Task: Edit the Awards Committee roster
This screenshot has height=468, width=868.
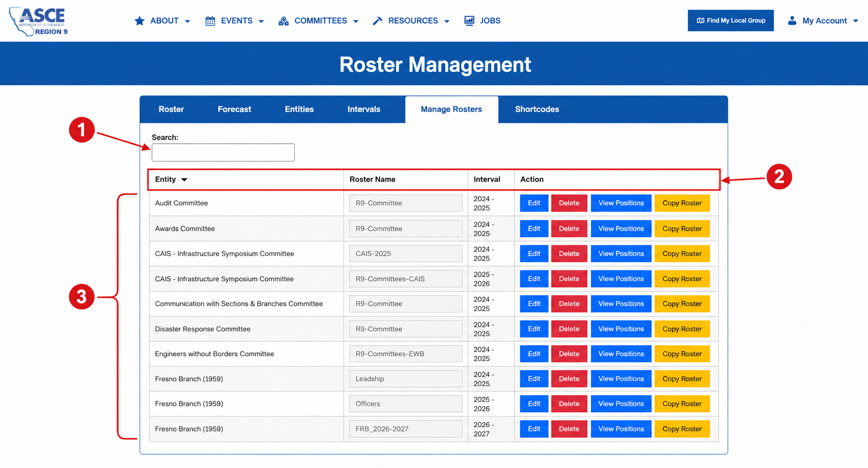Action: [534, 229]
